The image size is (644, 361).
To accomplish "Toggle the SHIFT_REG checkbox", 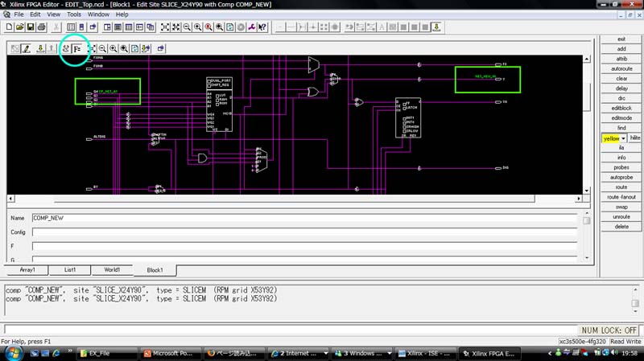I will point(209,85).
